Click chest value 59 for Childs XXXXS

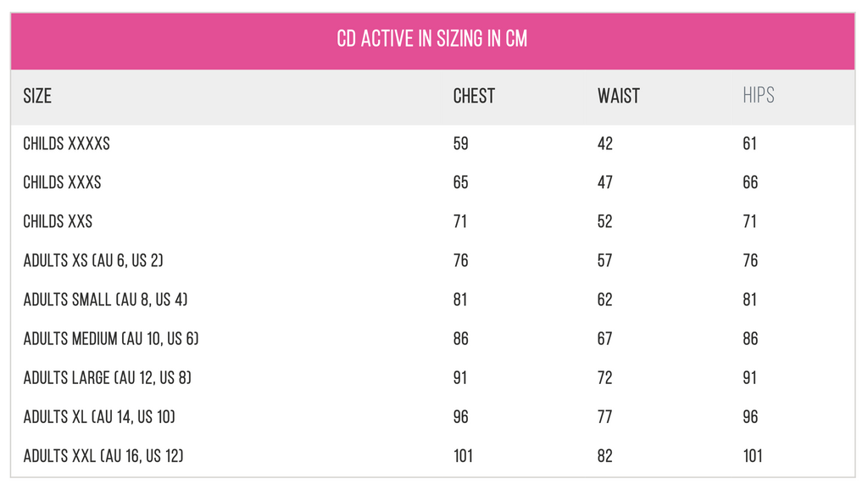click(460, 143)
